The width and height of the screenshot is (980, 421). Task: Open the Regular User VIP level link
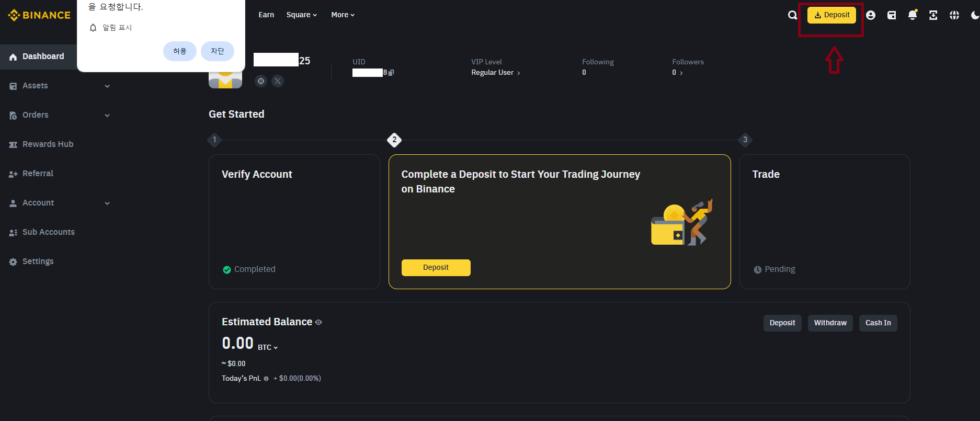pos(496,73)
